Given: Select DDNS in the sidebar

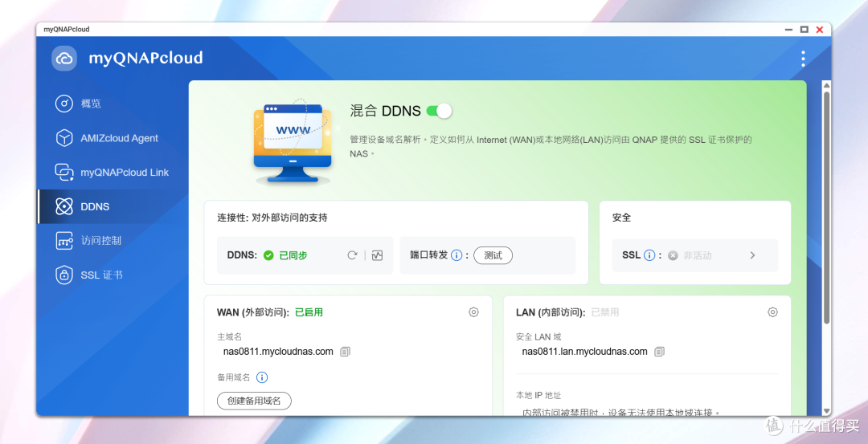Looking at the screenshot, I should (x=113, y=206).
